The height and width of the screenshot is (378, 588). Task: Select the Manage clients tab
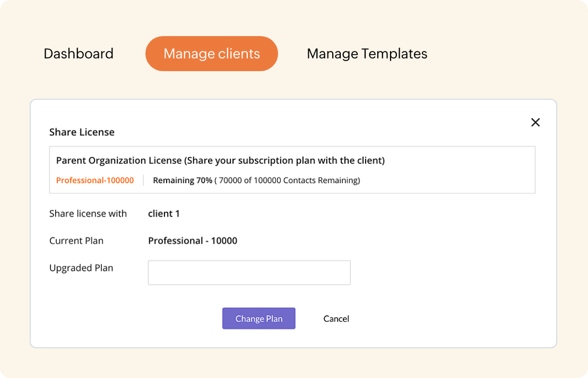point(212,54)
